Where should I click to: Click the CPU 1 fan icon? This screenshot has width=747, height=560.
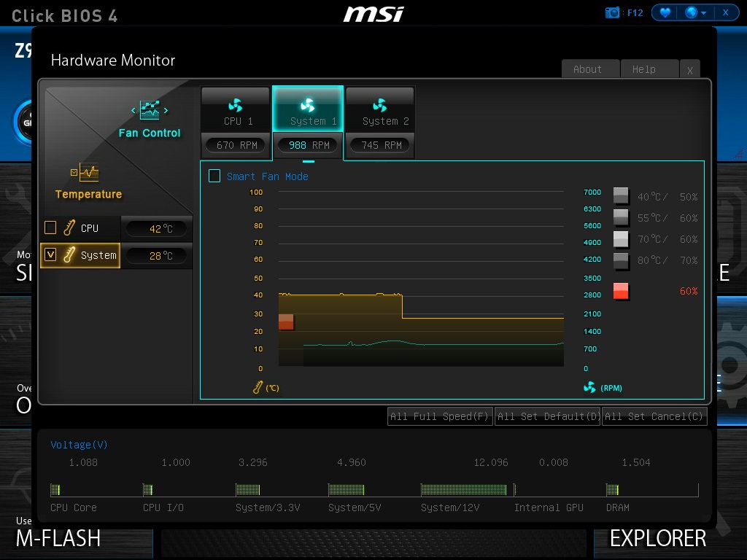click(x=236, y=105)
